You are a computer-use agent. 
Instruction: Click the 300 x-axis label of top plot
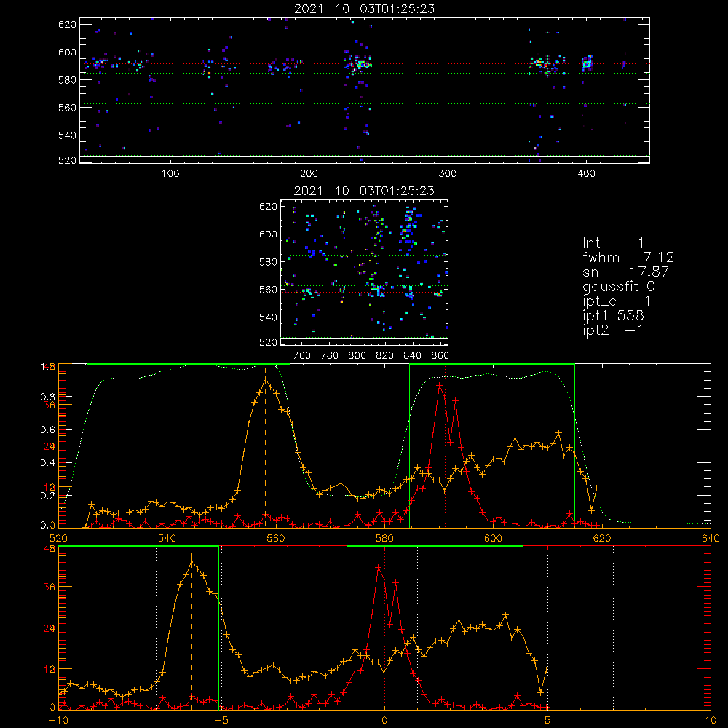448,174
